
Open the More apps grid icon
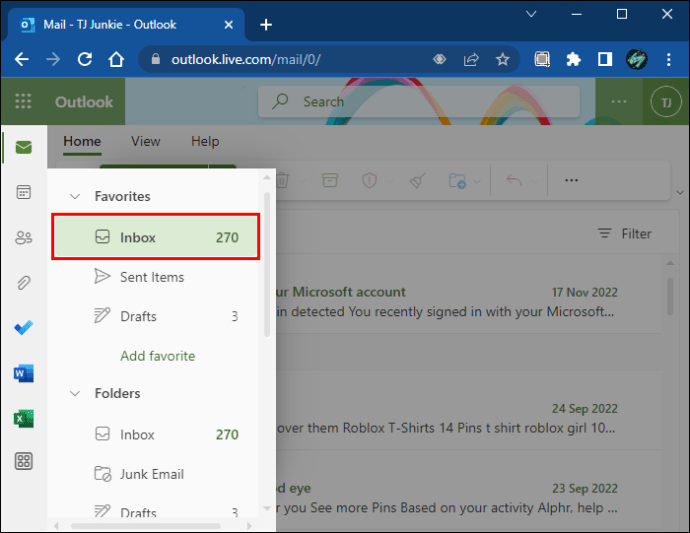pos(23,461)
